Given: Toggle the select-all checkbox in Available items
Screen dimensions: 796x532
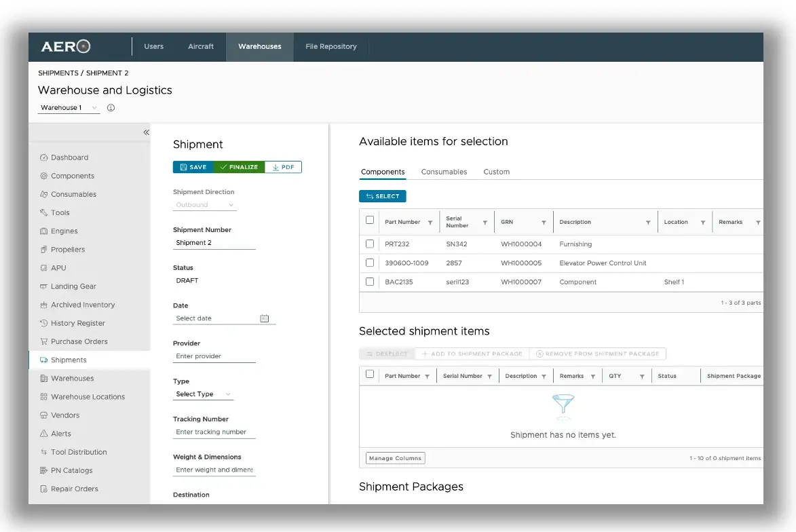Looking at the screenshot, I should [370, 220].
